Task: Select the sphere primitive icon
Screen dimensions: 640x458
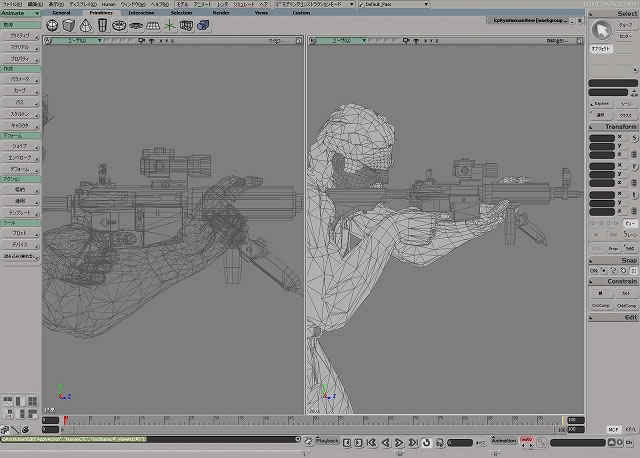Action: 54,24
